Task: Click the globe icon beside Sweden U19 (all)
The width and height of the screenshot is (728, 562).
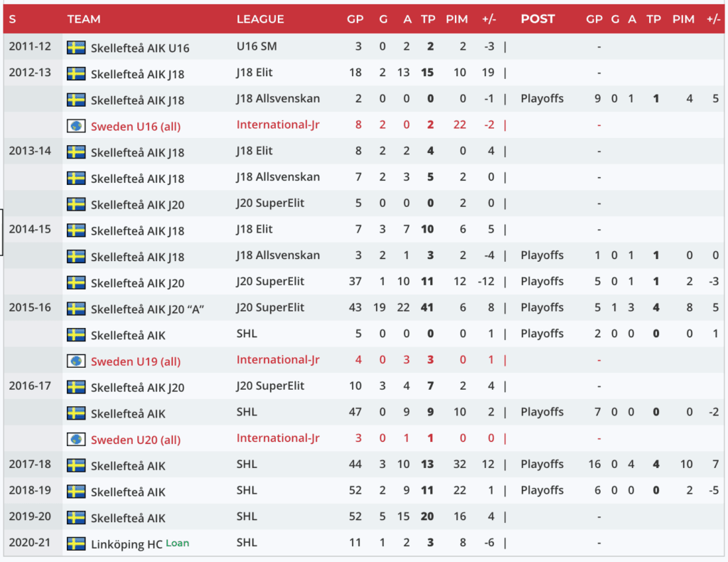Action: [x=76, y=361]
